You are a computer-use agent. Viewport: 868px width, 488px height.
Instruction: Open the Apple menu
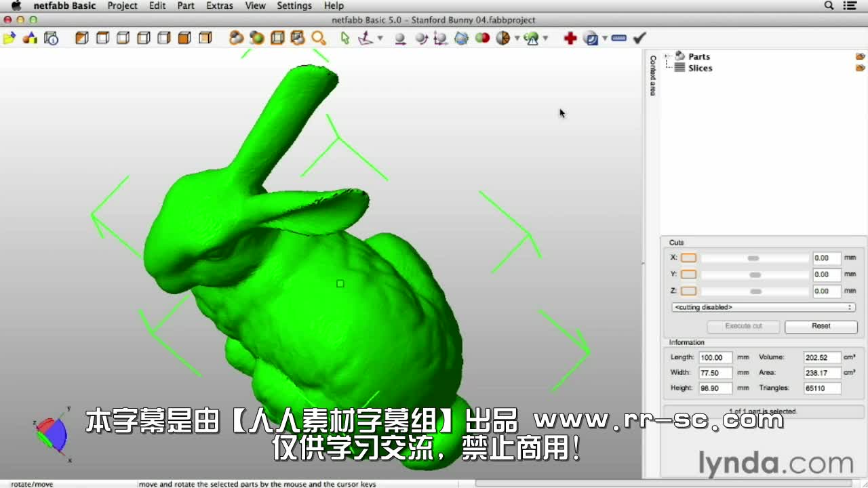[x=16, y=5]
